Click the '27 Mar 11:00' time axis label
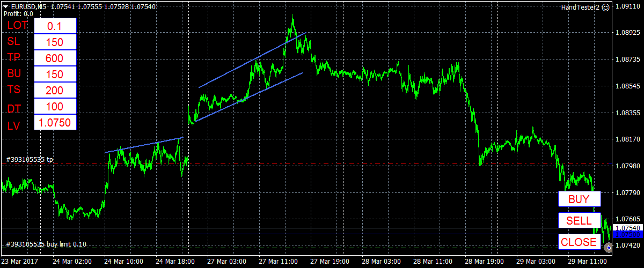Screen dimensions: 644x268 tap(278, 261)
